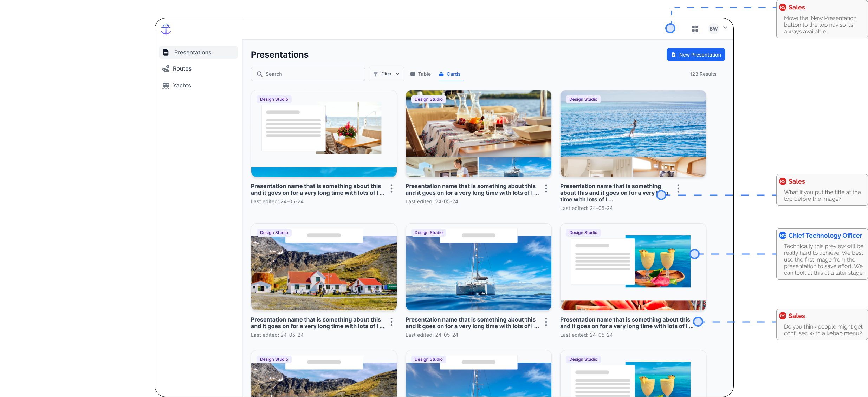Viewport: 868px width, 397px height.
Task: Click the filter funnel icon
Action: (376, 74)
